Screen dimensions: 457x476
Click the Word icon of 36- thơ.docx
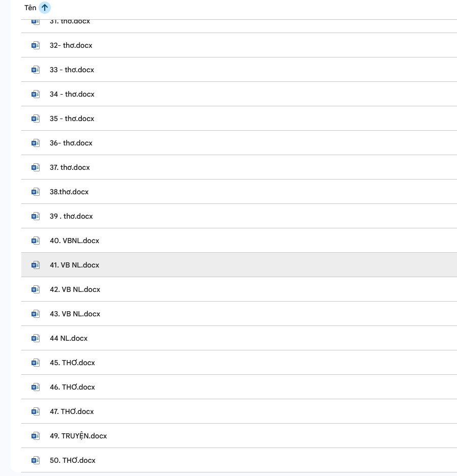coord(36,143)
